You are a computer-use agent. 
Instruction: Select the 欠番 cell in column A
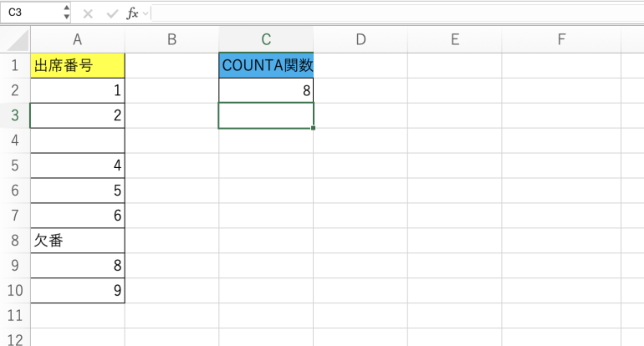click(77, 241)
